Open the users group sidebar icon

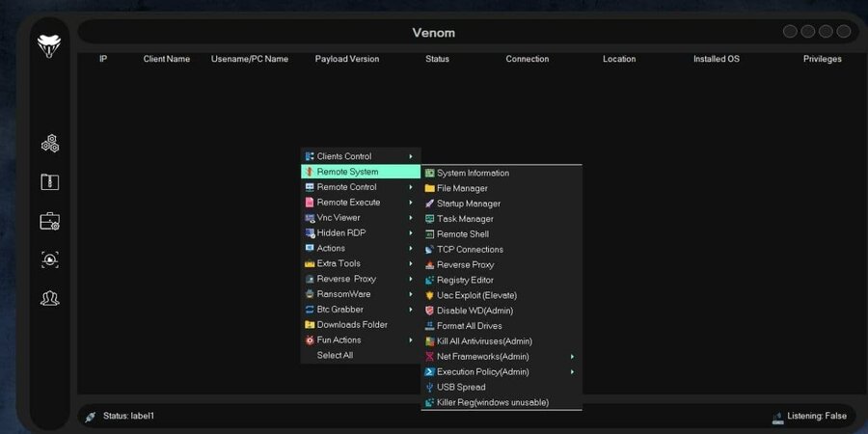[x=50, y=298]
